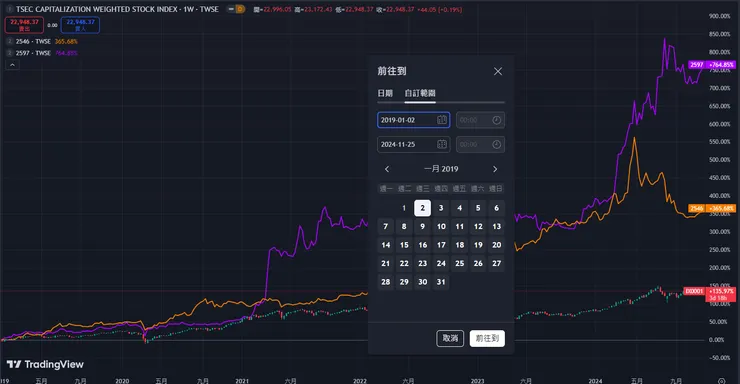Screen dimensions: 740x384
Task: Cancel with the 取消 button
Action: click(x=450, y=338)
